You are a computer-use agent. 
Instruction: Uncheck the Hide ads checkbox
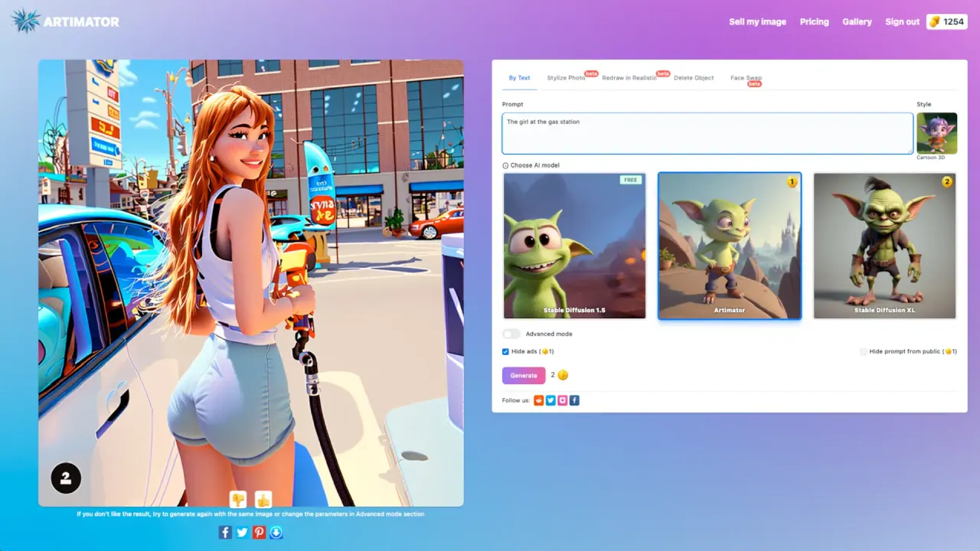point(505,351)
